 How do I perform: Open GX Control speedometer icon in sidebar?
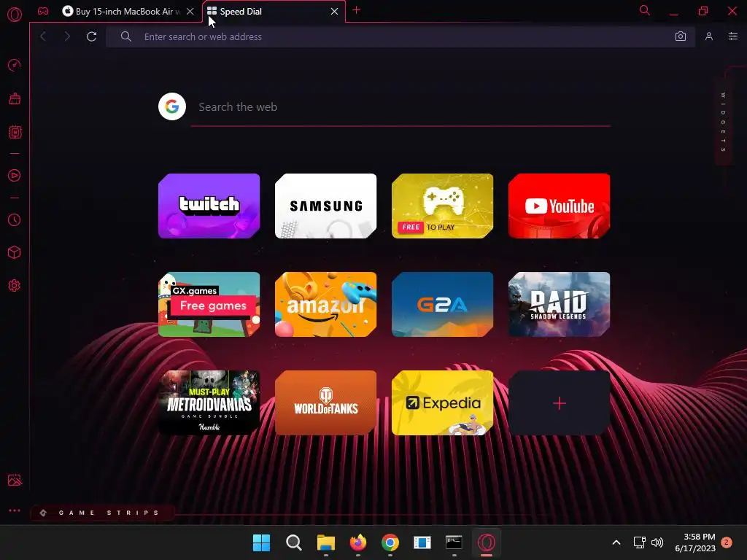pos(15,65)
